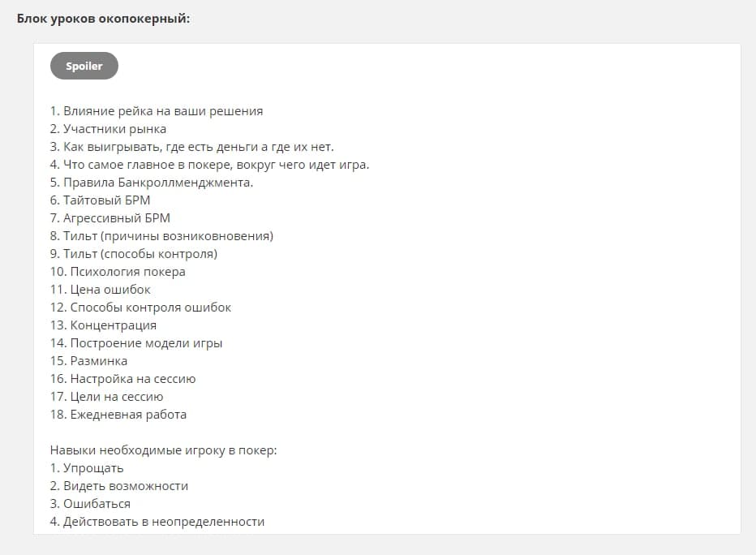Image resolution: width=756 pixels, height=555 pixels.
Task: Click list item "Влияние рейка на ваши решения"
Action: pos(157,111)
